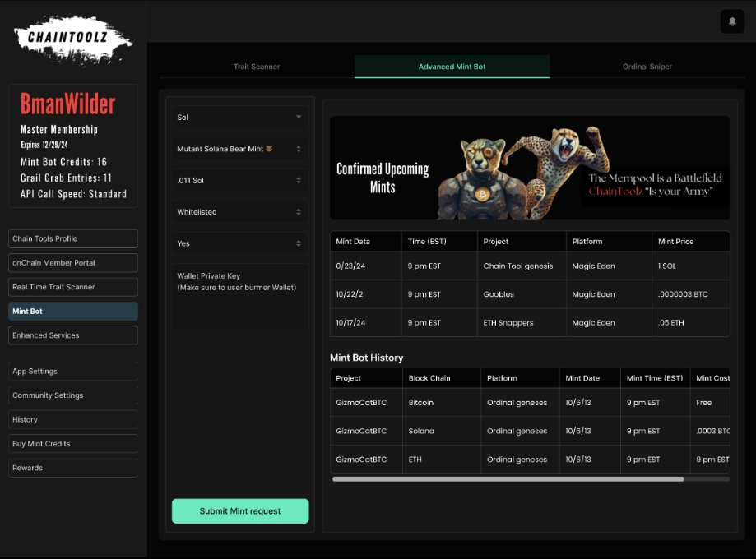Click the Solana block chain cell
This screenshot has height=559, width=756.
pos(441,431)
